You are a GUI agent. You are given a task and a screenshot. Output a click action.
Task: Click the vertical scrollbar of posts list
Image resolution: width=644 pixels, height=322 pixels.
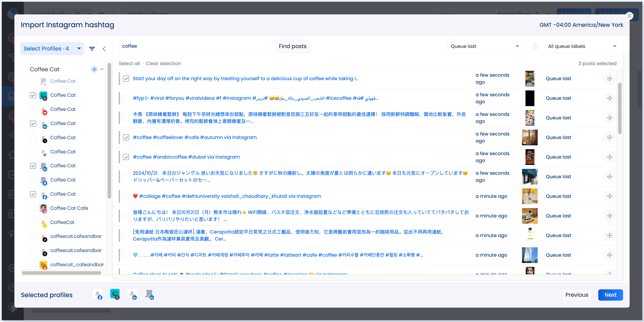pos(620,109)
